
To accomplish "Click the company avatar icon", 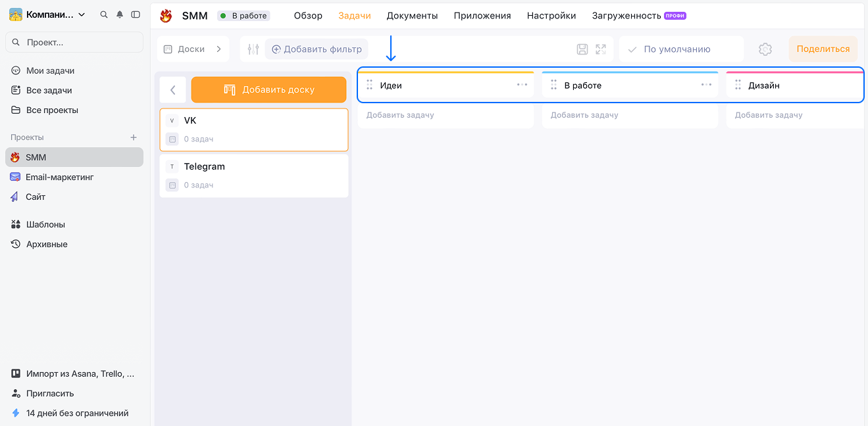I will pyautogui.click(x=16, y=14).
